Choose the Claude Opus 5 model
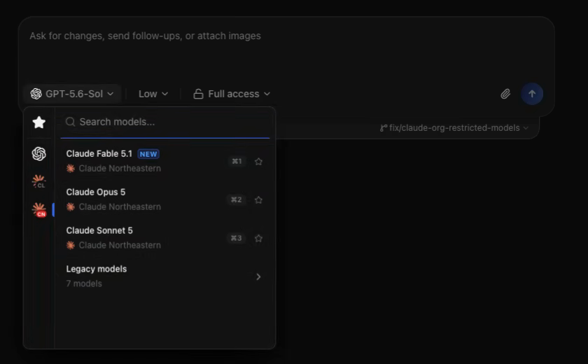 164,199
